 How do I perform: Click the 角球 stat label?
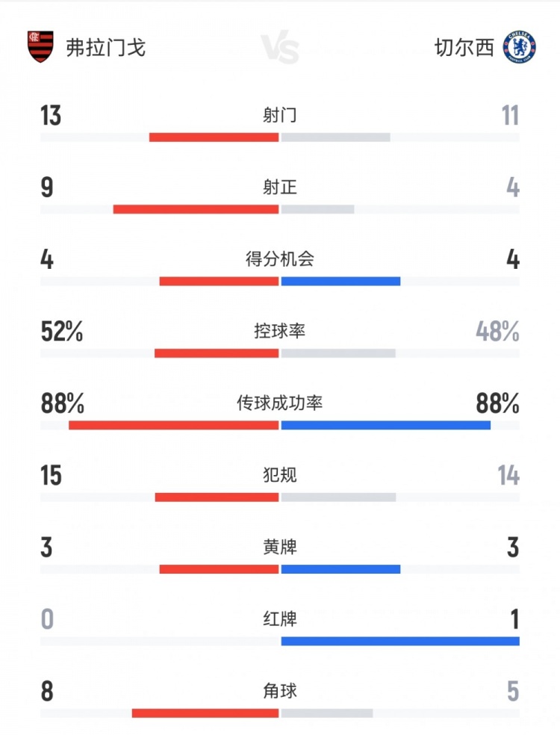[280, 691]
